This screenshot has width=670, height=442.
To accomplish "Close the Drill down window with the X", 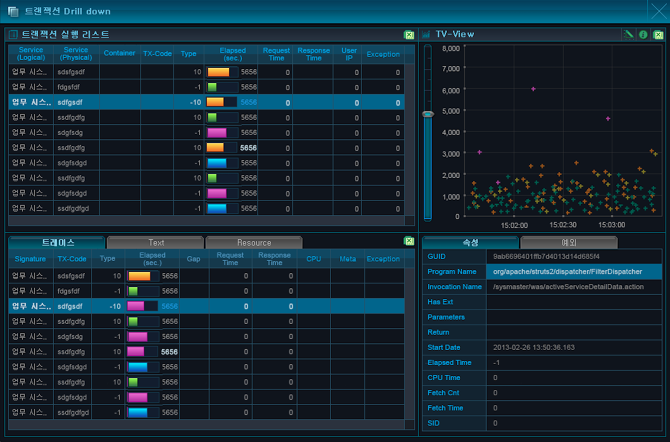I will point(657,10).
